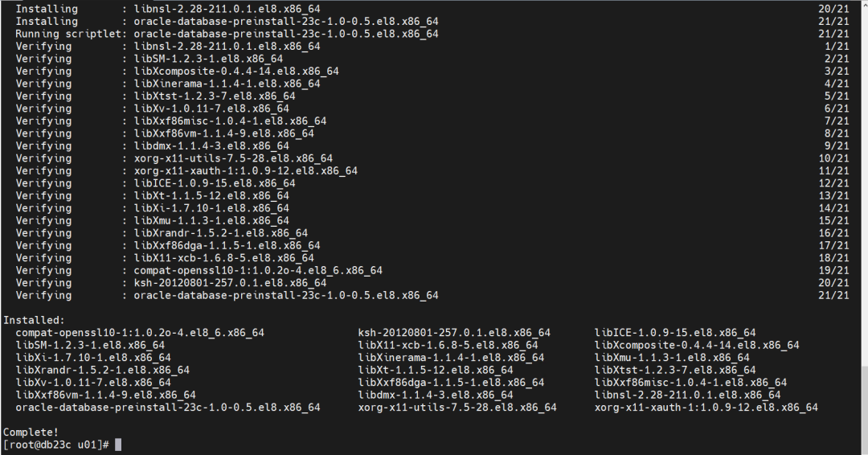The image size is (868, 455).
Task: Click the 'Installed:' heading line
Action: pos(34,320)
